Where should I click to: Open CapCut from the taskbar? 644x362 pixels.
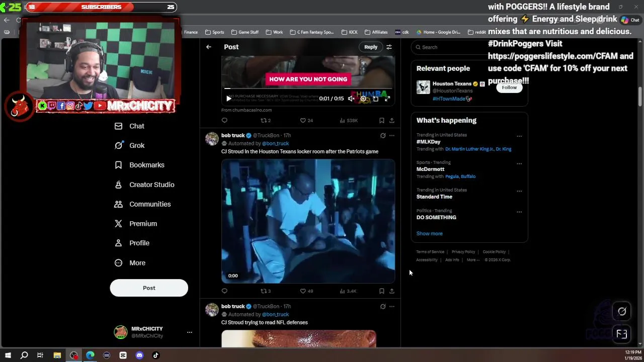pos(123,355)
